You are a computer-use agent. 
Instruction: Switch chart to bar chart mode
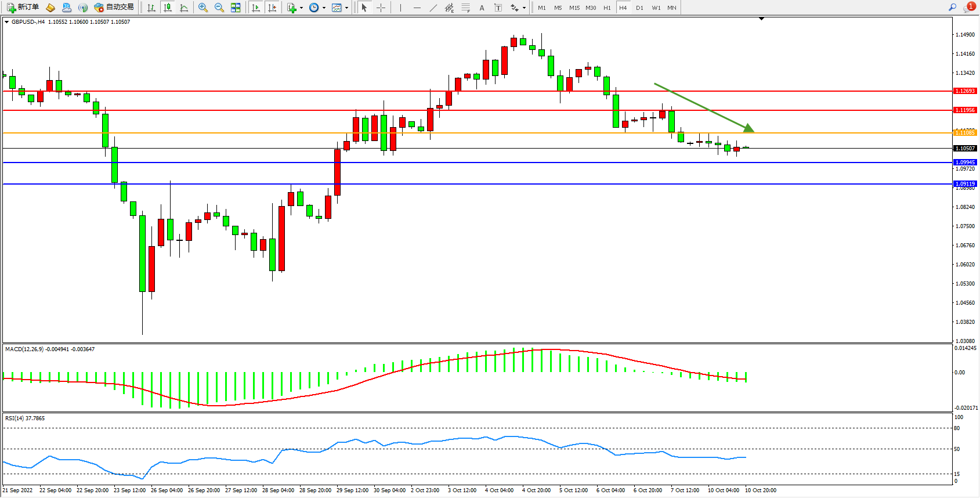[151, 8]
